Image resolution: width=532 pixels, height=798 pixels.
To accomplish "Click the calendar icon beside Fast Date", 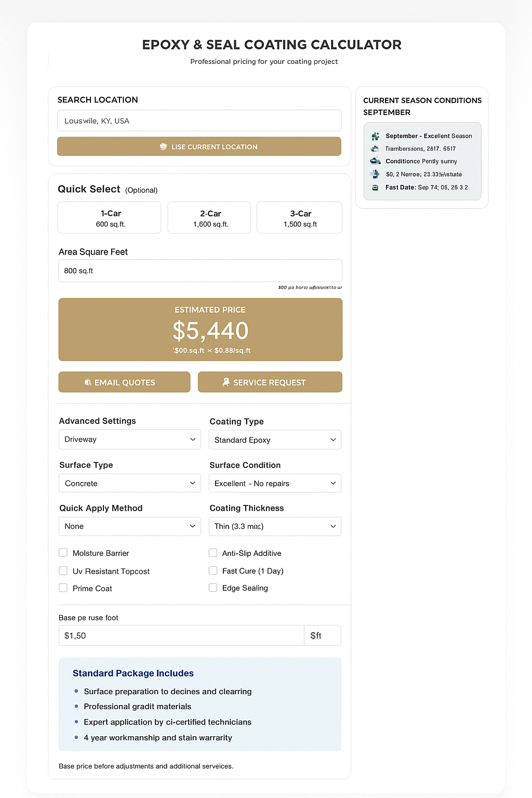I will coord(375,188).
